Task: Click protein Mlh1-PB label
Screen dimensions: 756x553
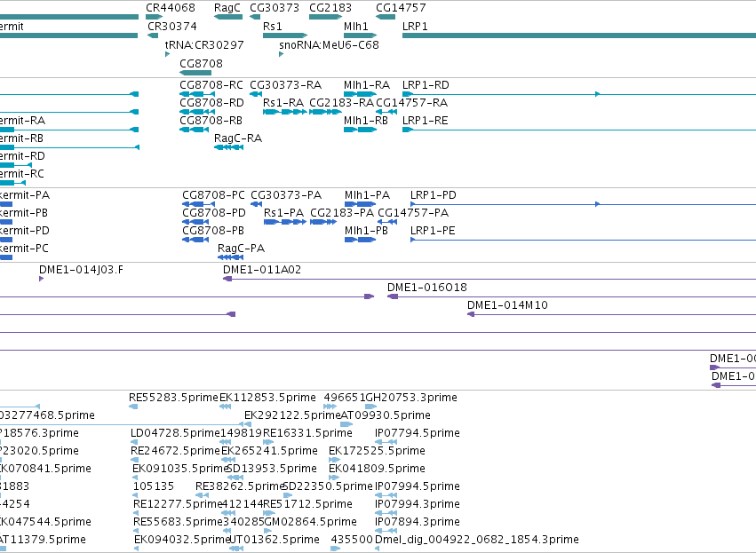Action: 366,231
